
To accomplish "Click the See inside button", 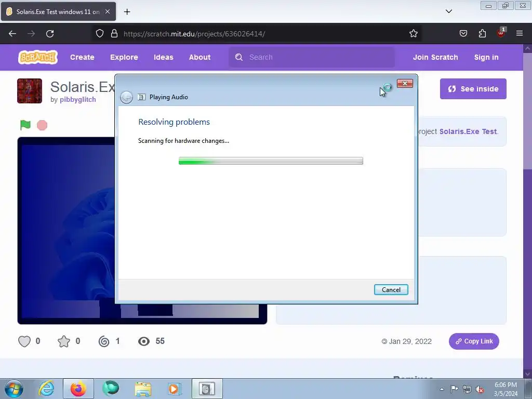I will pyautogui.click(x=473, y=89).
